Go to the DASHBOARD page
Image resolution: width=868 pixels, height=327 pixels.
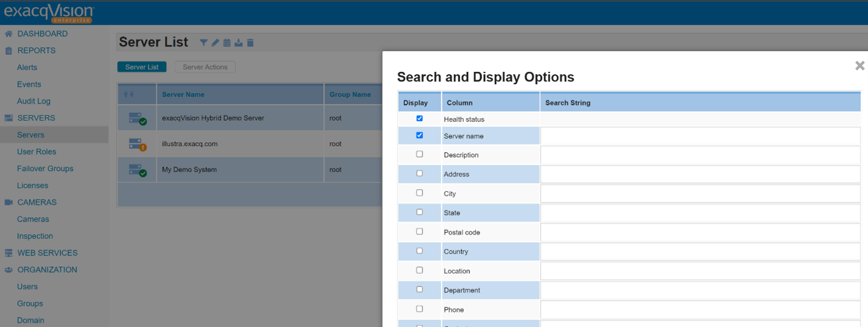point(42,34)
